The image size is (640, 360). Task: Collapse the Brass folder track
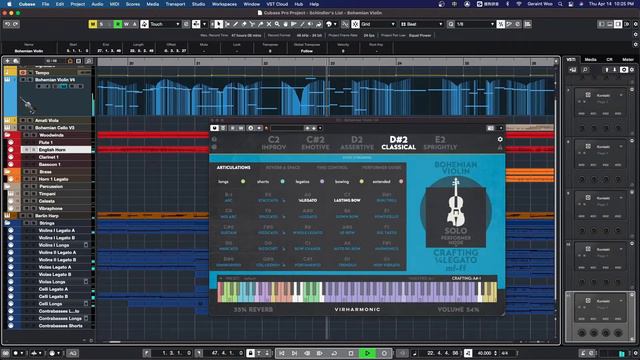pos(7,171)
